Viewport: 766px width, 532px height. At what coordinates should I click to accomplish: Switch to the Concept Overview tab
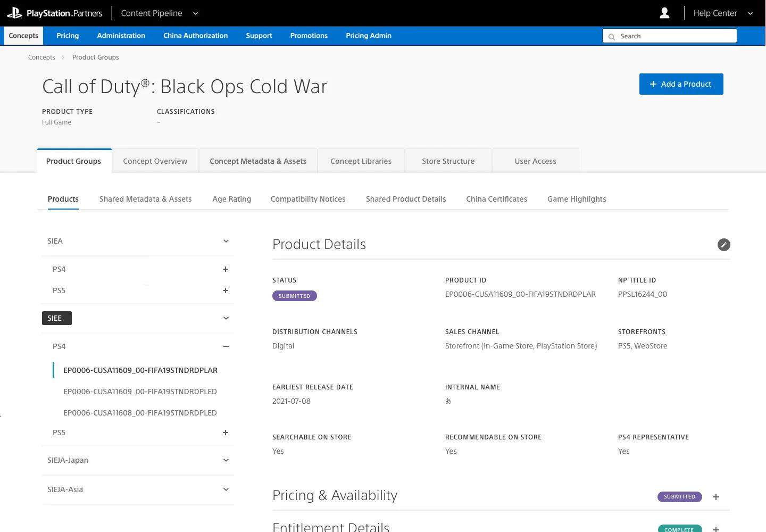point(155,161)
